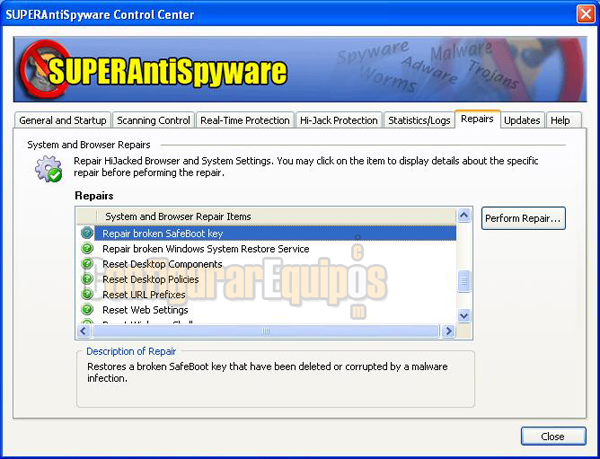Go to the Hi-Jack Protection tab

point(339,120)
